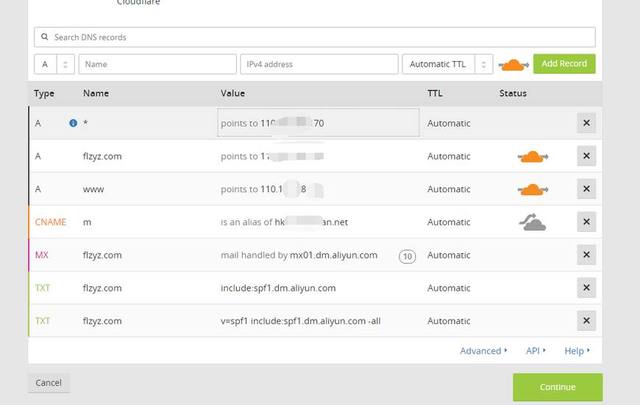
Task: Open the Automatic TTL dropdown
Action: (447, 64)
